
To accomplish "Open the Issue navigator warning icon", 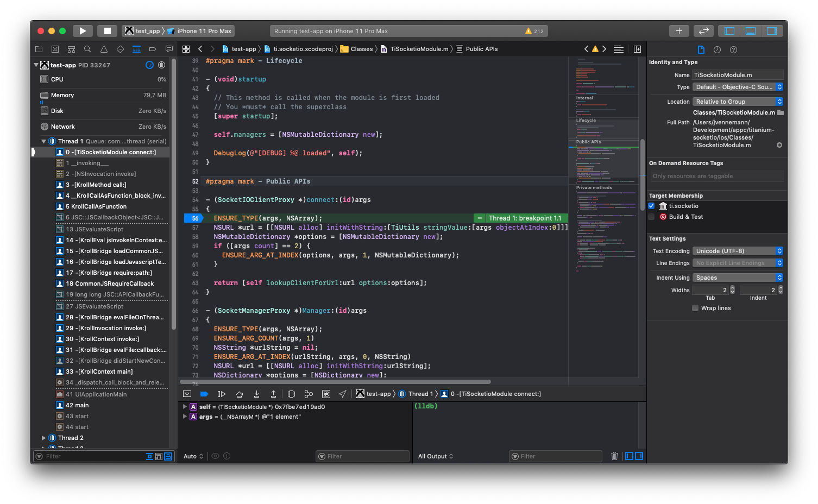I will (104, 49).
